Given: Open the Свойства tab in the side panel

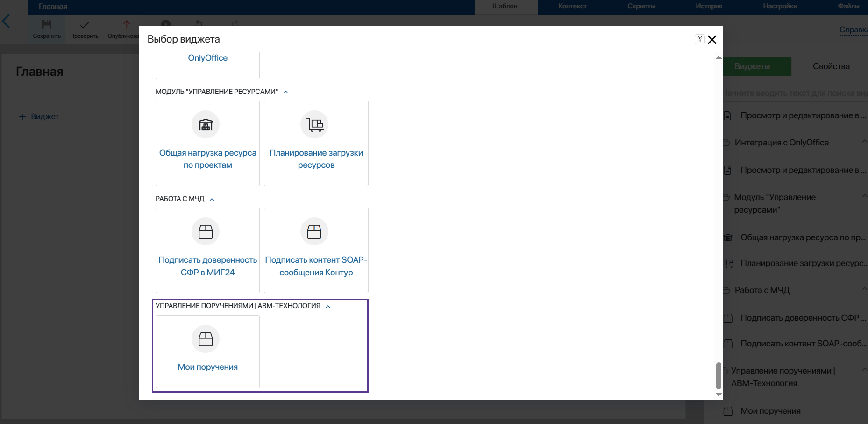Looking at the screenshot, I should point(831,66).
